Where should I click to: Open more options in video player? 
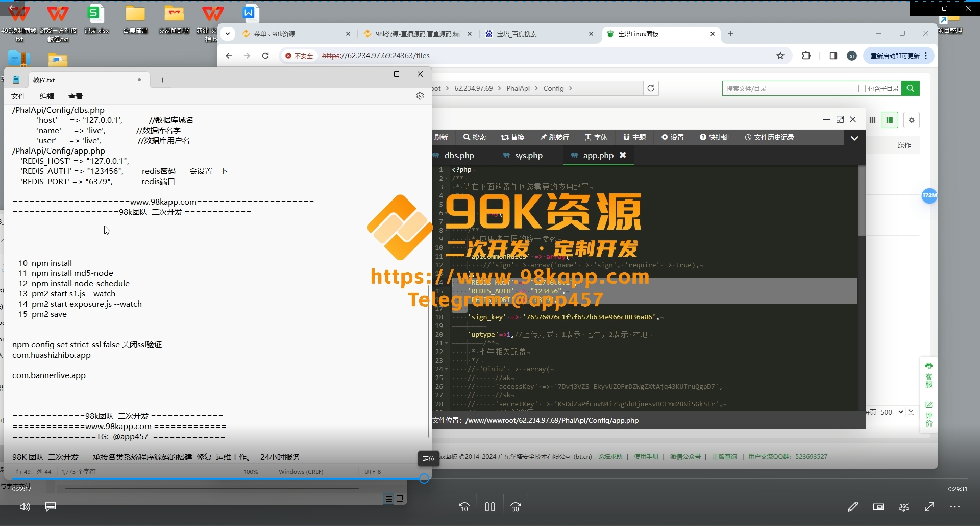pos(955,507)
